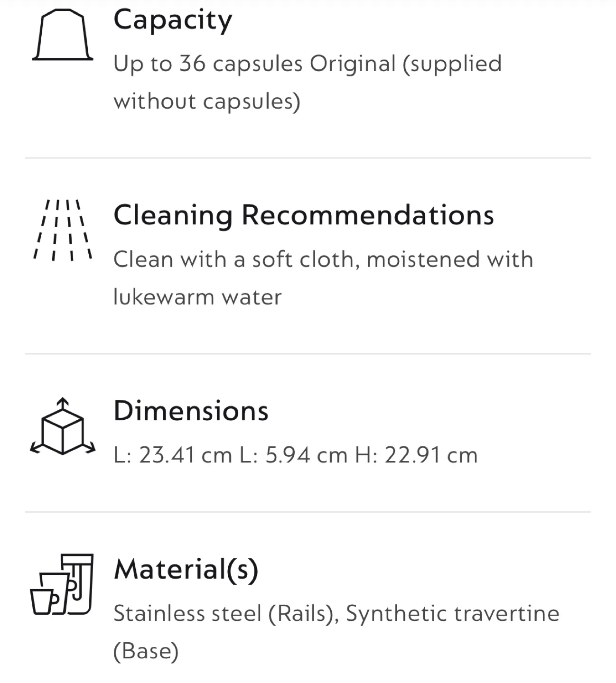Select the Capacity heading
The height and width of the screenshot is (683, 616).
[x=173, y=21]
